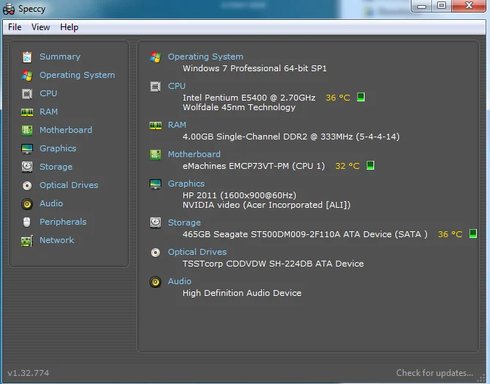
Task: Go to Operating System section in sidebar
Action: [x=77, y=75]
